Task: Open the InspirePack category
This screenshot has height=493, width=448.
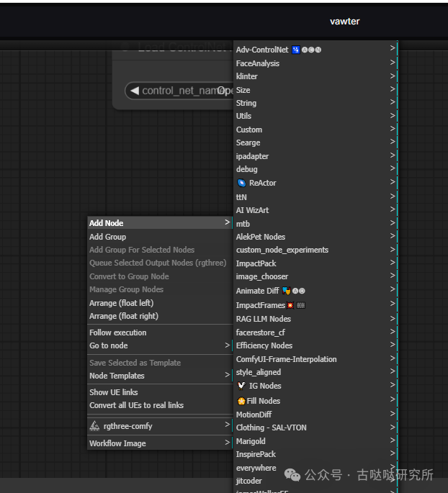Action: click(x=315, y=454)
